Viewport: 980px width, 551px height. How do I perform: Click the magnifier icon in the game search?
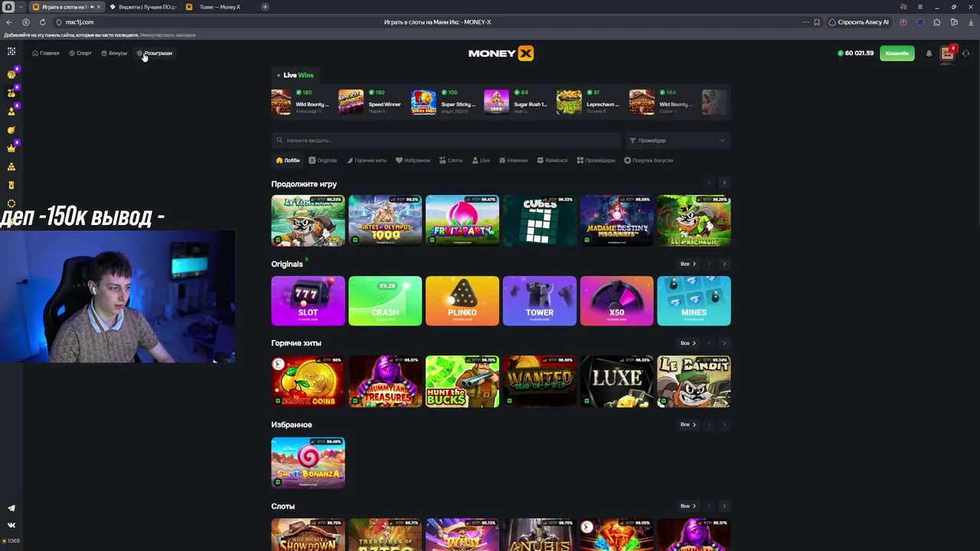[x=280, y=141]
